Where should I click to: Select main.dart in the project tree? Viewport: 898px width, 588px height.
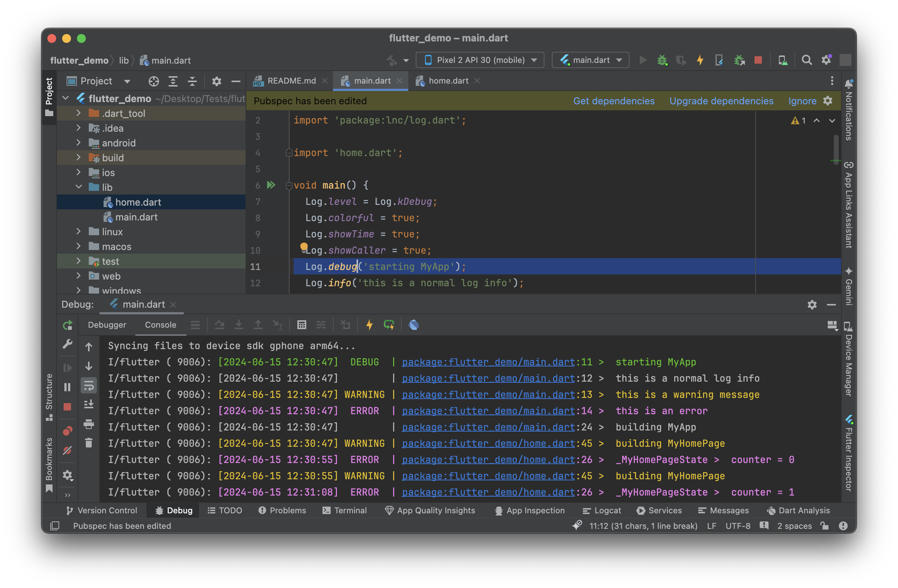point(136,217)
